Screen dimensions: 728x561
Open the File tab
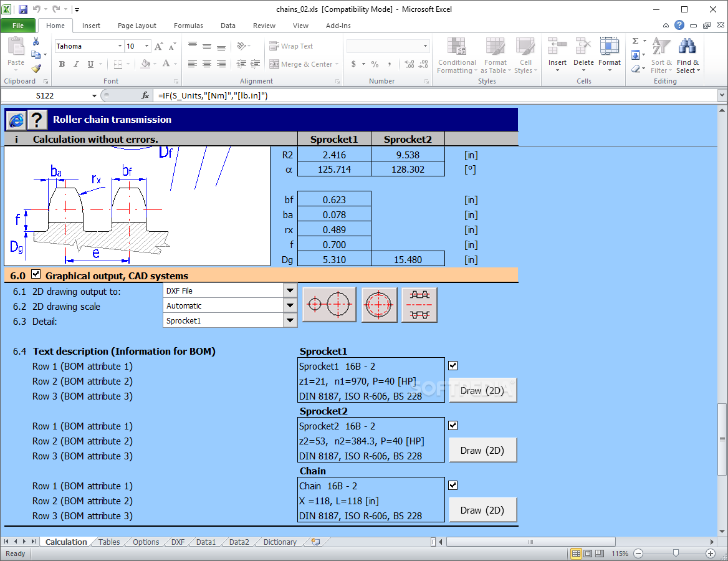[18, 26]
